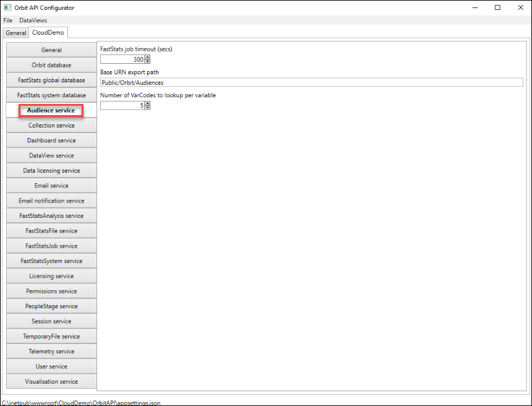Click the appsettings.json path in status bar
532x406 pixels.
coord(81,403)
